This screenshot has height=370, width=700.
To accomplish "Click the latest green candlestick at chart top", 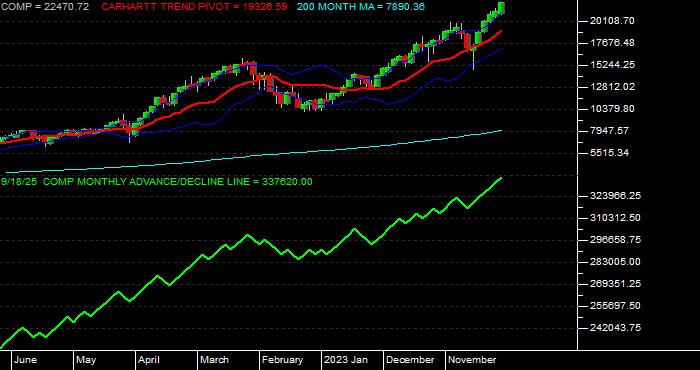I will [501, 8].
